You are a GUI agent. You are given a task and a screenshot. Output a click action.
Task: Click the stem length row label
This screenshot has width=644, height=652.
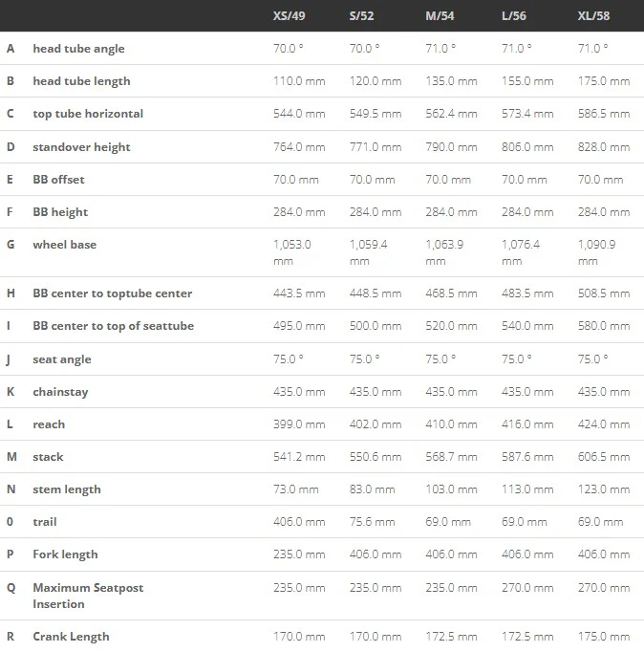click(x=67, y=489)
